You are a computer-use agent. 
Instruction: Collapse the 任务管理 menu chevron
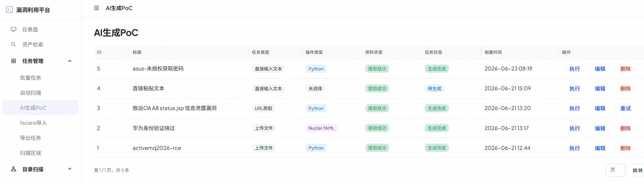[x=70, y=61]
